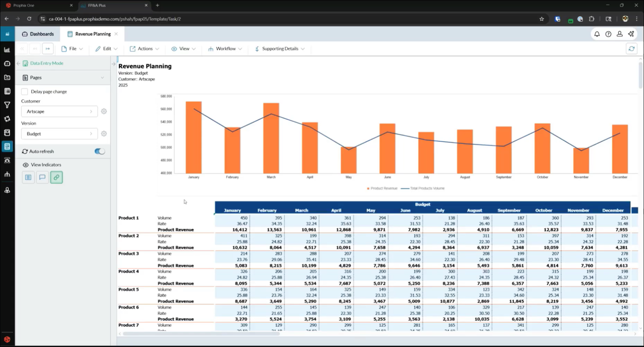Open the Workflow menu
The width and height of the screenshot is (644, 347).
click(x=225, y=49)
